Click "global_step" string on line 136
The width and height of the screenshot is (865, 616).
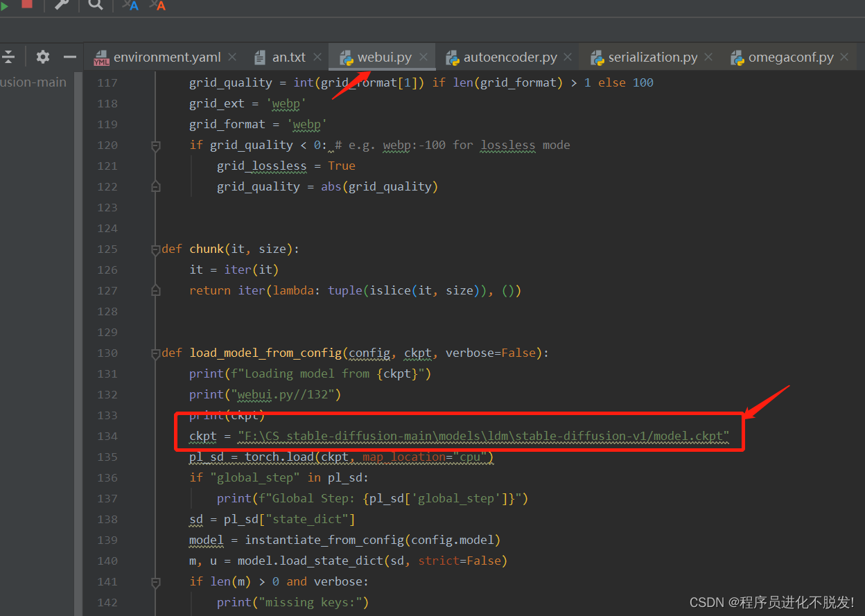[x=255, y=477]
